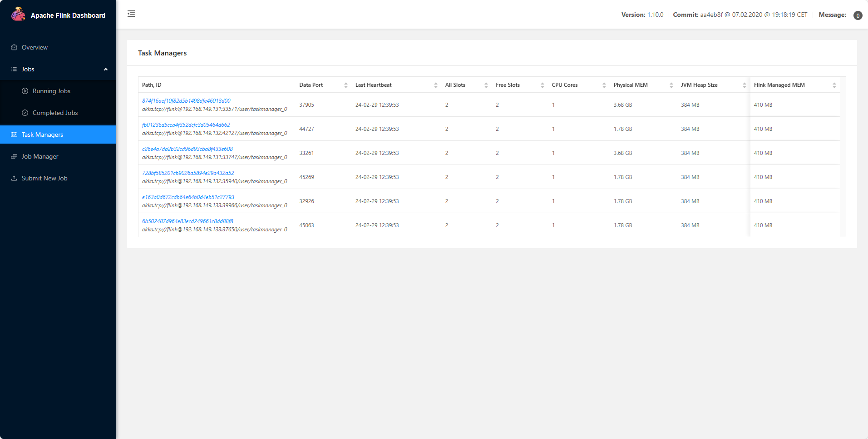Screen dimensions: 868x439
Task: Open task manager 728bf585201cb9026a5894e29a432a52
Action: 188,173
